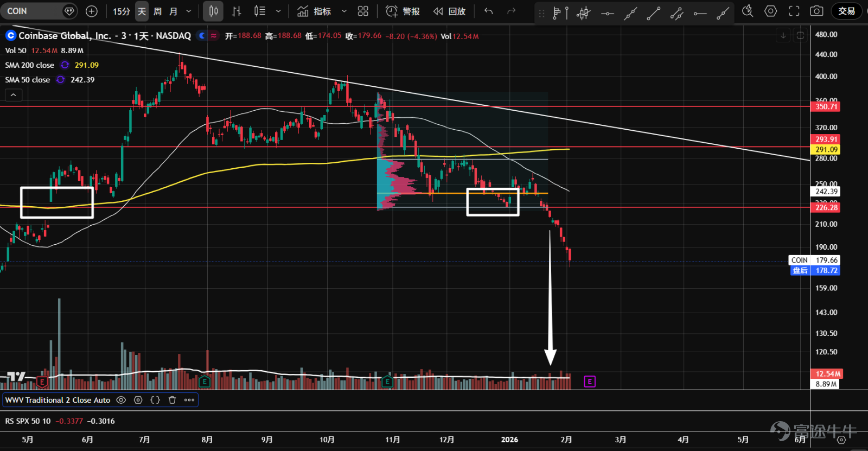868x451 pixels.
Task: Expand the timeframe dropdown arrow
Action: tap(189, 11)
